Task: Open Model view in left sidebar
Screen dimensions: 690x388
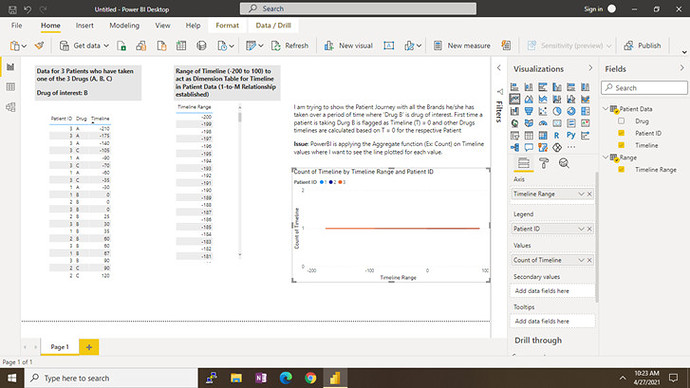Action: pos(11,107)
